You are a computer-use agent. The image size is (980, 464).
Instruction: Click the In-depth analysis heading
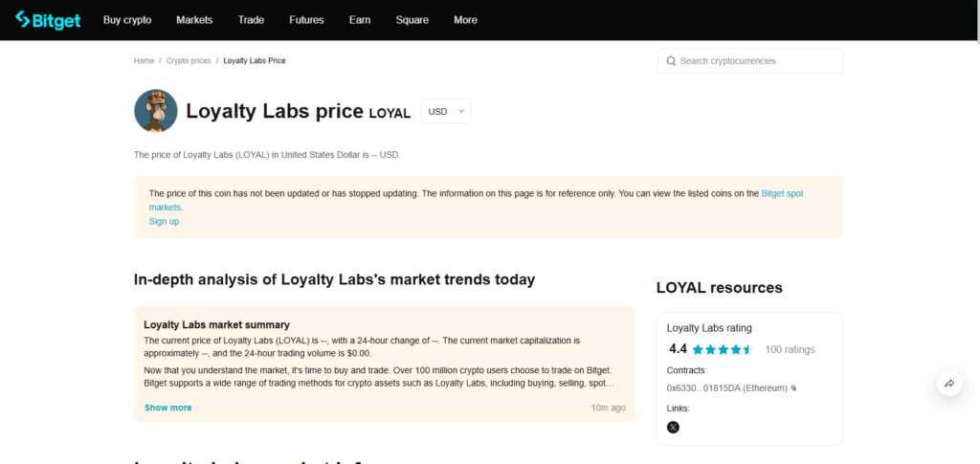tap(334, 279)
